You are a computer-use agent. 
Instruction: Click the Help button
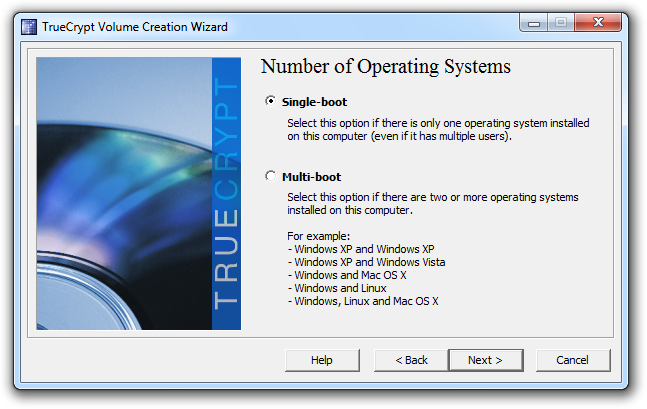click(322, 360)
